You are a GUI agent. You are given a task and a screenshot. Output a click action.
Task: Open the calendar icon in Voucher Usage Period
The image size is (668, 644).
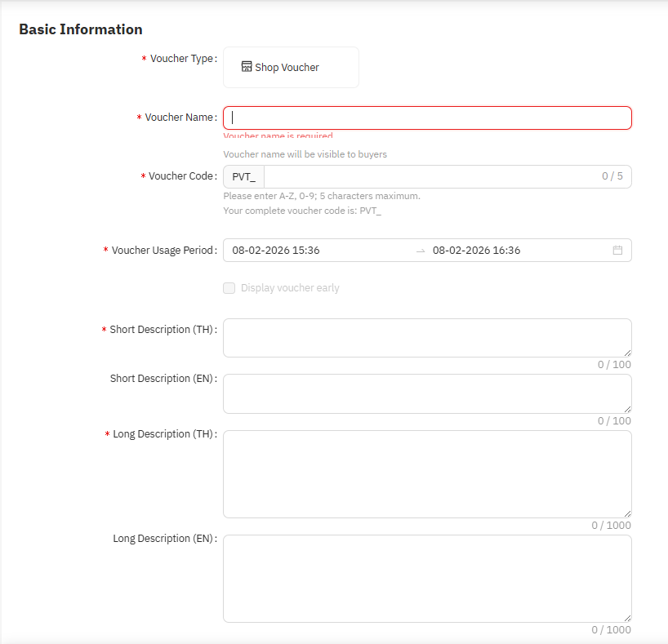(x=617, y=251)
